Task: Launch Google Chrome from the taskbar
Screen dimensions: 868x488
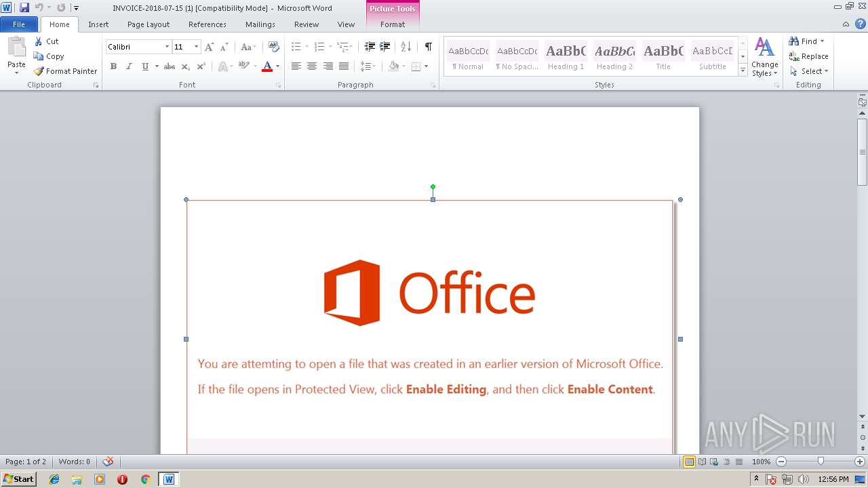Action: pos(145,479)
